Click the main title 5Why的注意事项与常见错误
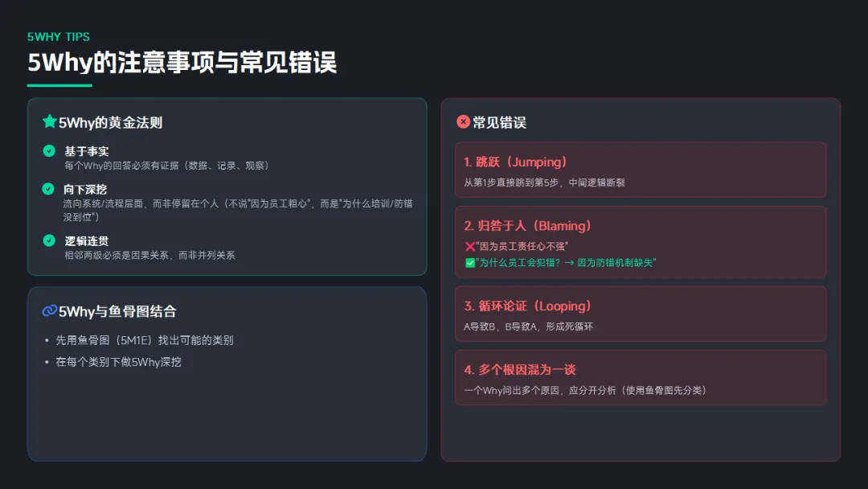The image size is (868, 489). 182,63
